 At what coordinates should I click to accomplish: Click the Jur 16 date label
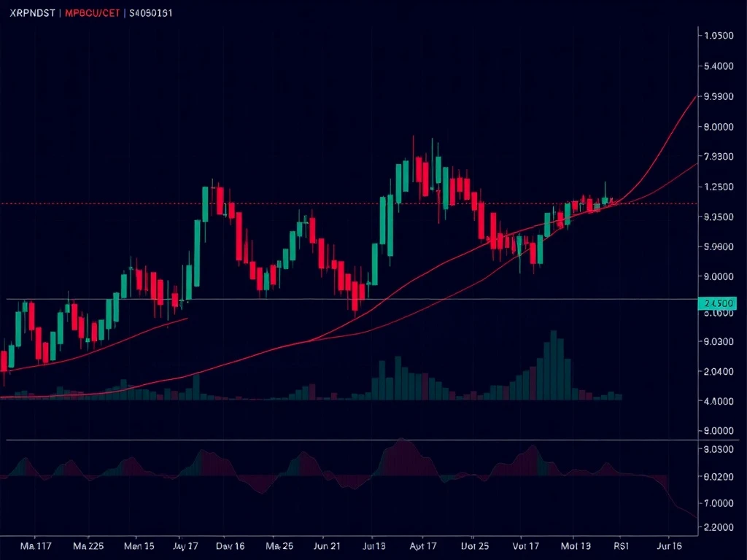click(670, 545)
